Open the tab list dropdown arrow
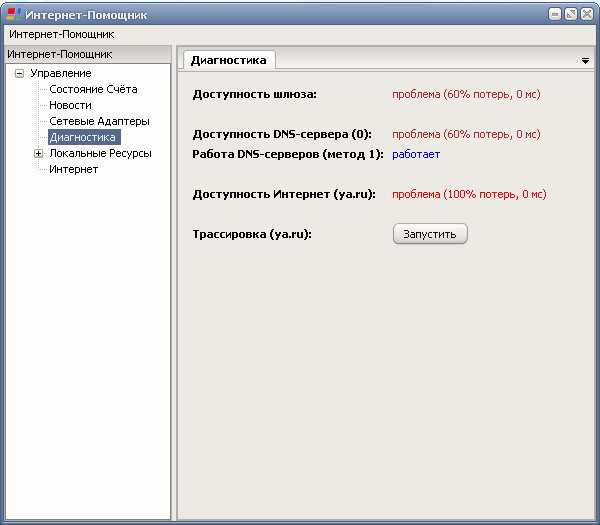 coord(585,61)
